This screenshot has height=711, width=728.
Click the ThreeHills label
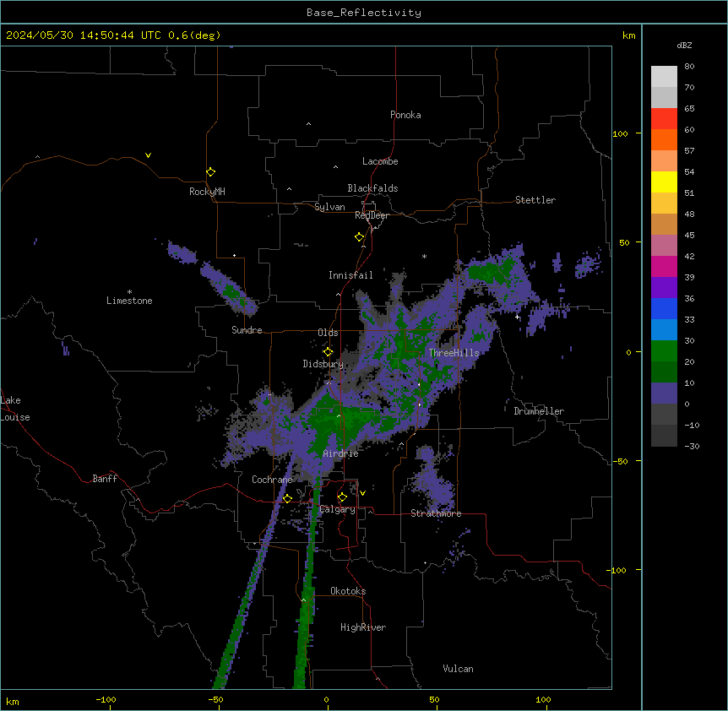454,353
